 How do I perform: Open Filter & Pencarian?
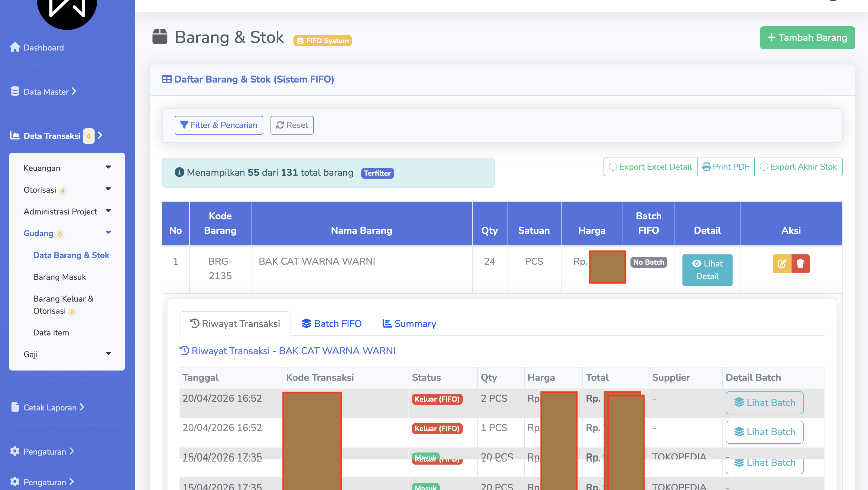(219, 125)
